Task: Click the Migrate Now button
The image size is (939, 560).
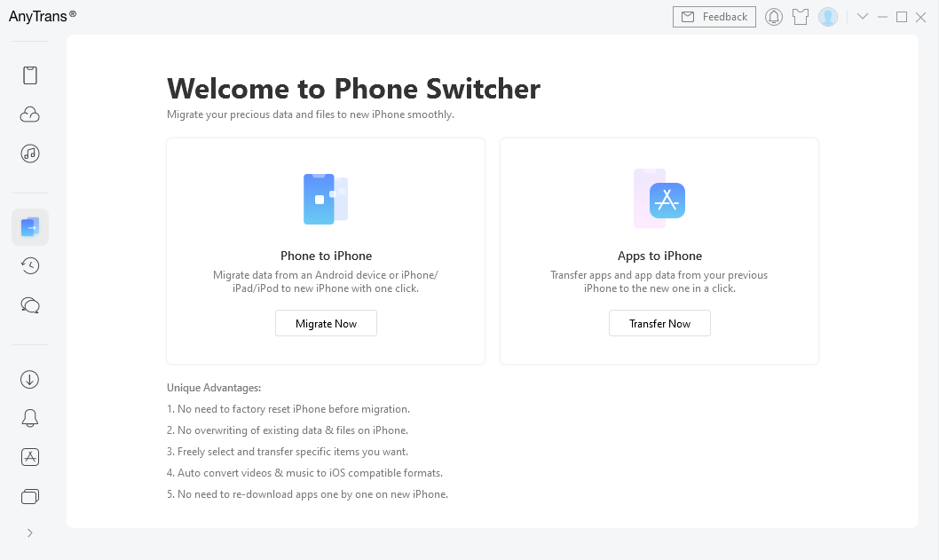Action: 326,324
